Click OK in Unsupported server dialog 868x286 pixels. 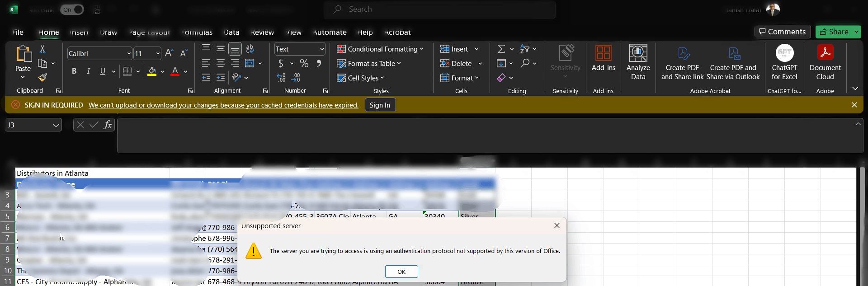[401, 272]
